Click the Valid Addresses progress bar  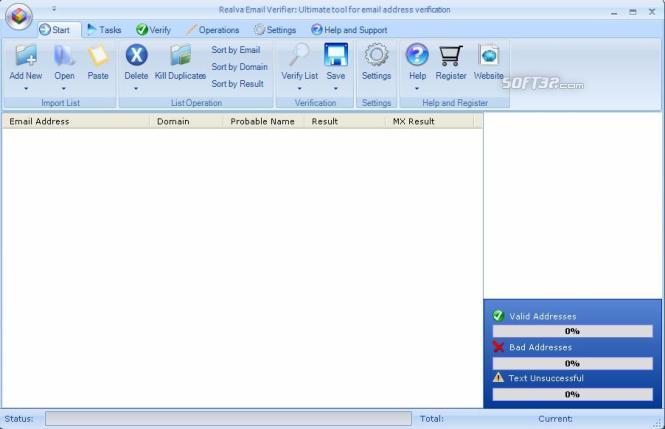click(572, 331)
